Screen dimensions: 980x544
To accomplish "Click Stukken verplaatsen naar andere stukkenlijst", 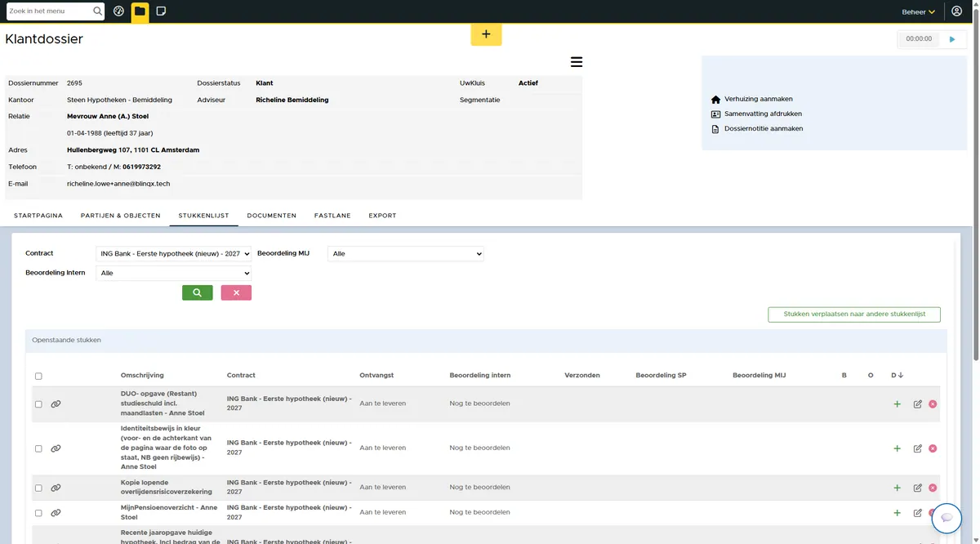I will 854,314.
